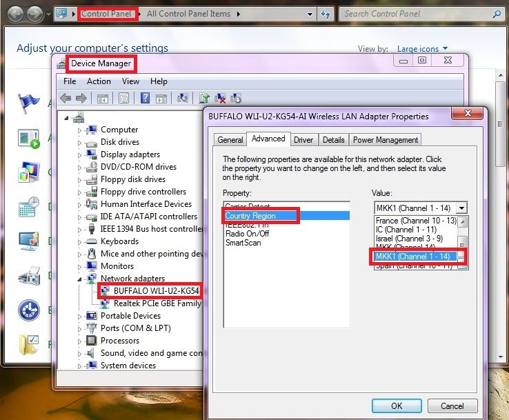This screenshot has height=420, width=509.
Task: Click the Update driver software toolbar icon
Action: tap(204, 98)
